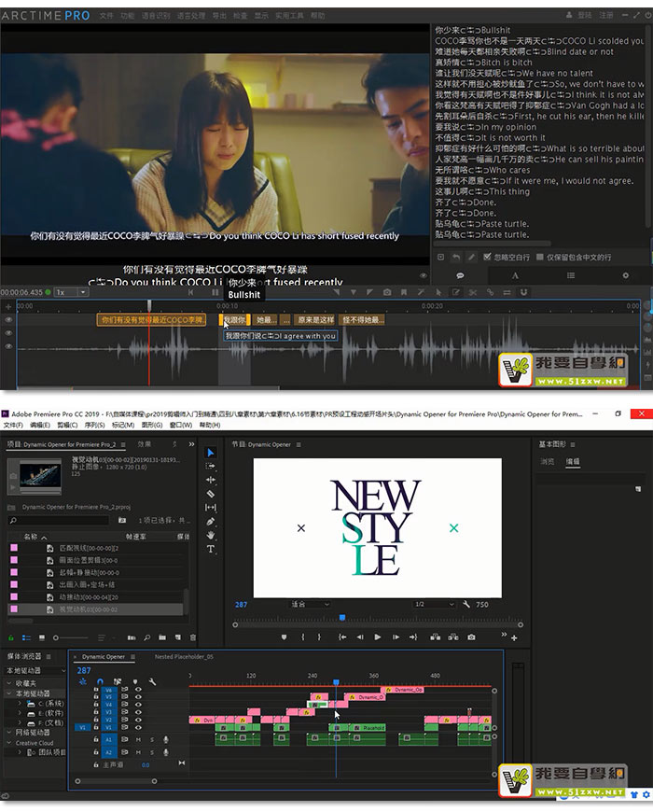The image size is (653, 812).
Task: Toggle V6 track visibility eye
Action: [x=138, y=690]
